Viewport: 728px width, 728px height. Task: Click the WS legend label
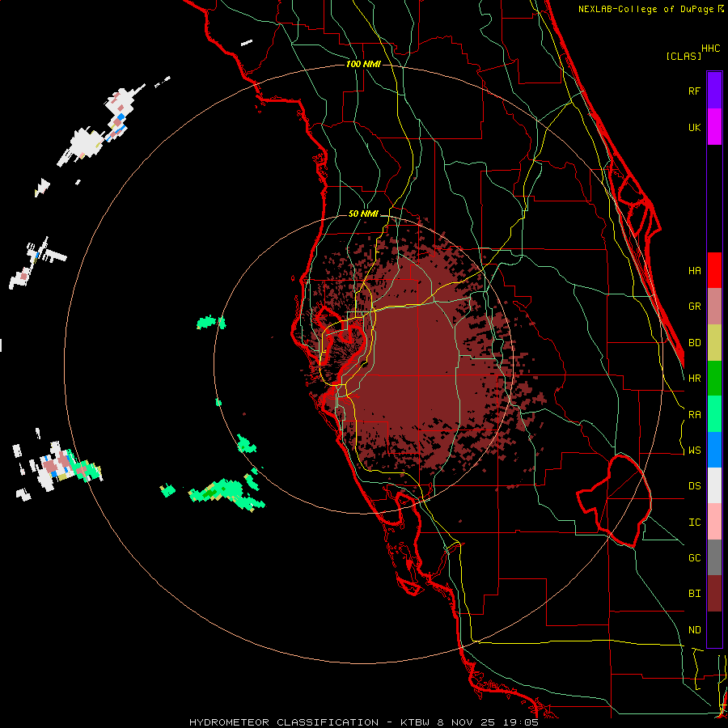pyautogui.click(x=695, y=451)
